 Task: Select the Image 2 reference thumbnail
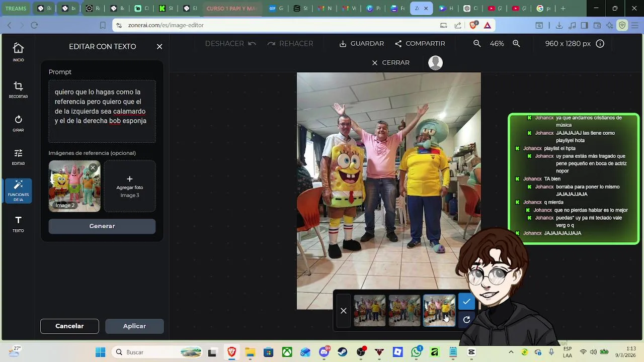74,186
